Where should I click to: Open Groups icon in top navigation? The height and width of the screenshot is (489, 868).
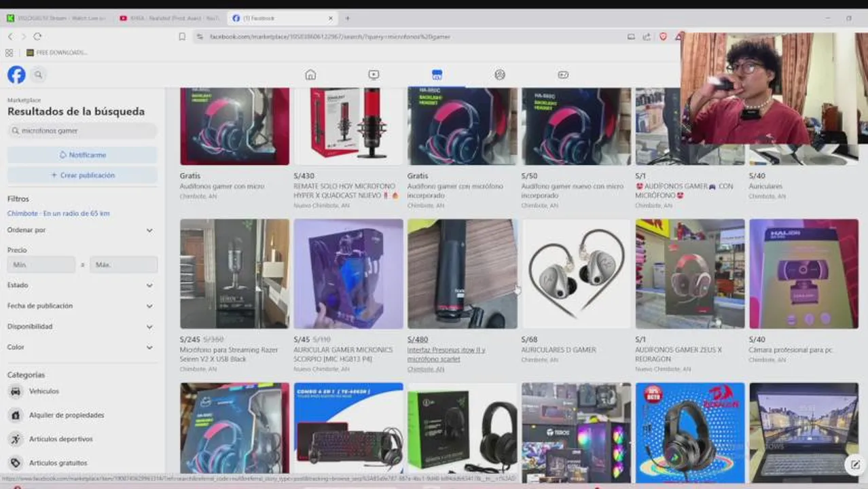(500, 75)
